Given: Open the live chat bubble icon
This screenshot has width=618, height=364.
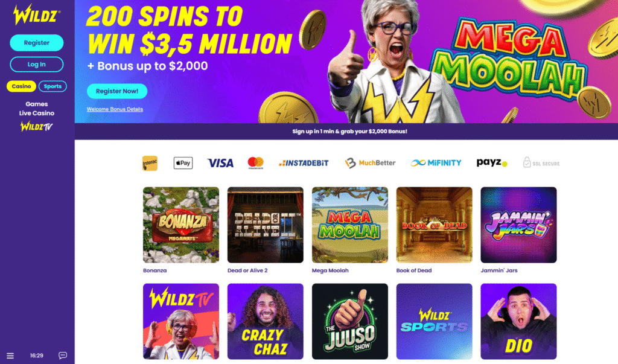Looking at the screenshot, I should [x=63, y=356].
